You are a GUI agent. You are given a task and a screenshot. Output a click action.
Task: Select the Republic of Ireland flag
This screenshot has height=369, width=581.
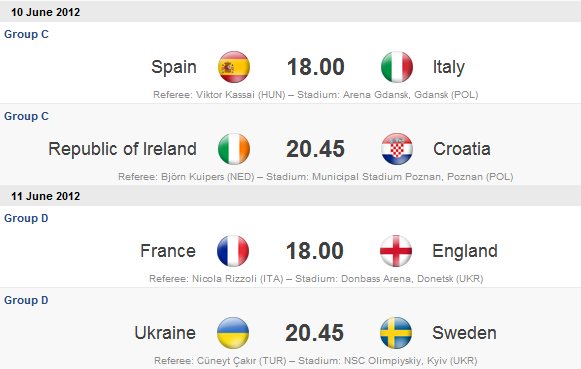[x=234, y=149]
